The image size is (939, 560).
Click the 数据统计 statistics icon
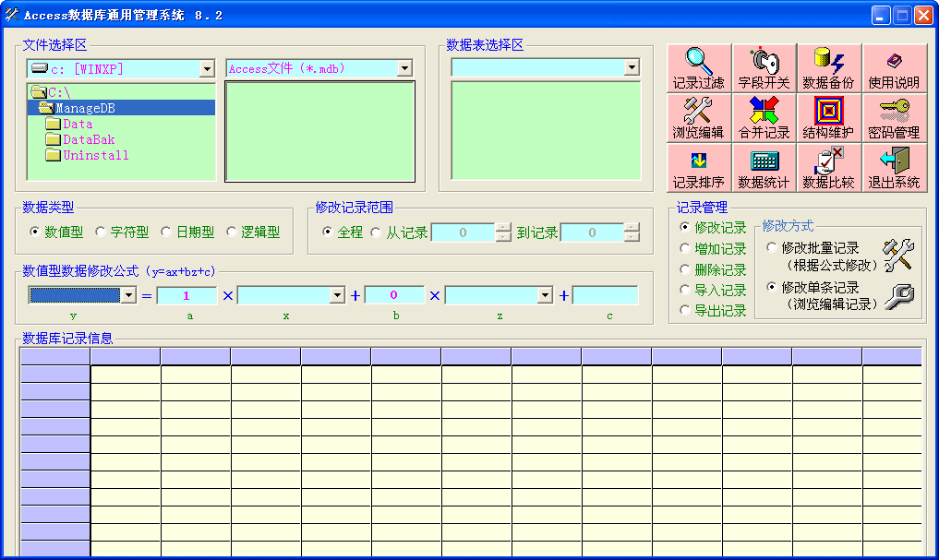tap(764, 168)
